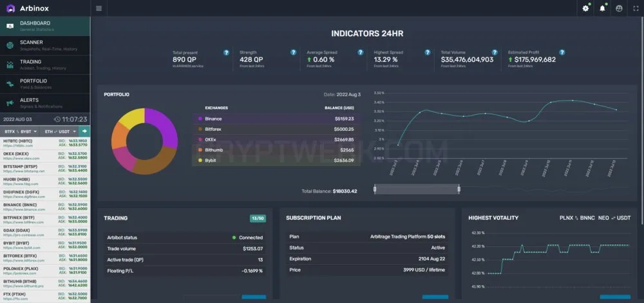
Task: Select the Binance row in exchanges table
Action: click(x=276, y=119)
